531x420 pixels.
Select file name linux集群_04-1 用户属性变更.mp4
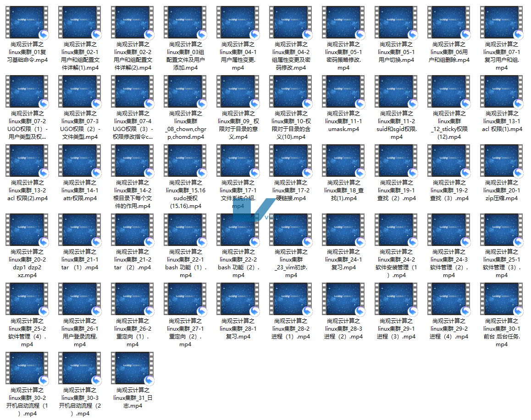pos(238,56)
